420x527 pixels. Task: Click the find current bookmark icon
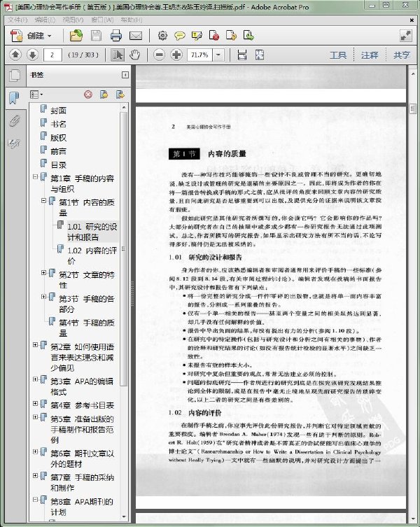click(x=120, y=94)
